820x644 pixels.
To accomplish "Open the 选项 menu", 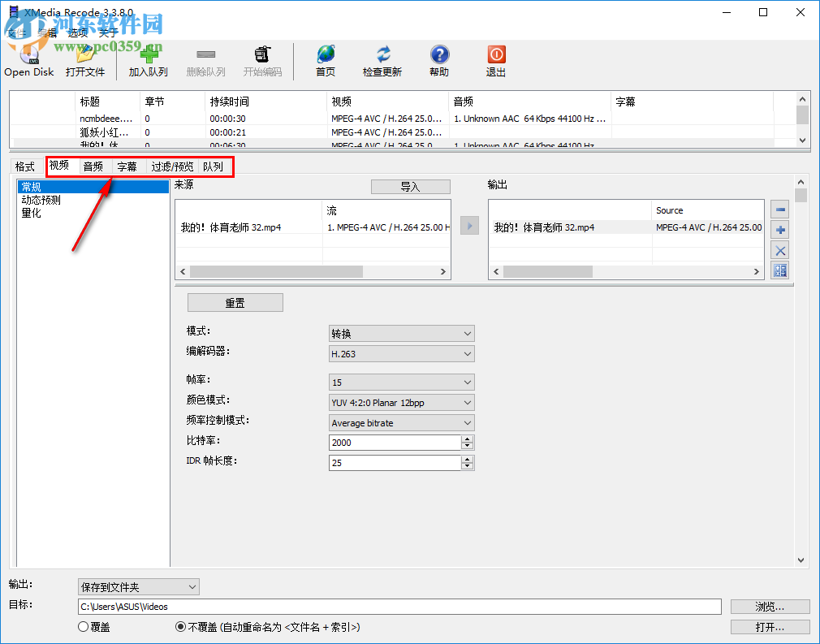I will pyautogui.click(x=77, y=32).
